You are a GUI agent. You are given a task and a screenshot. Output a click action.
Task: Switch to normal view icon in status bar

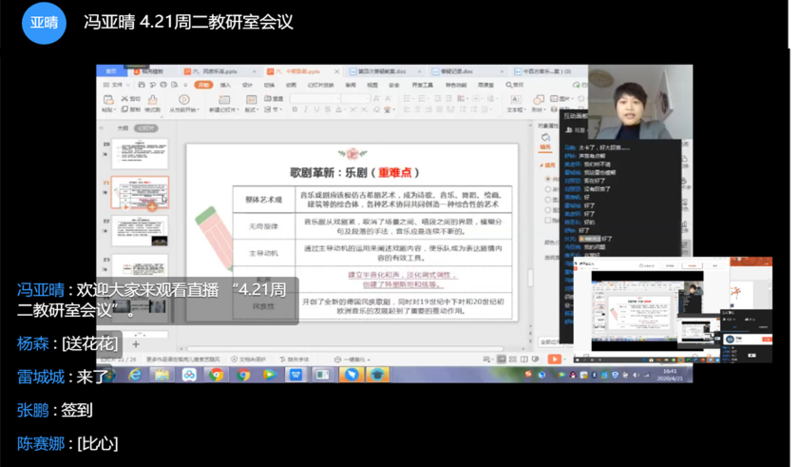(x=502, y=359)
